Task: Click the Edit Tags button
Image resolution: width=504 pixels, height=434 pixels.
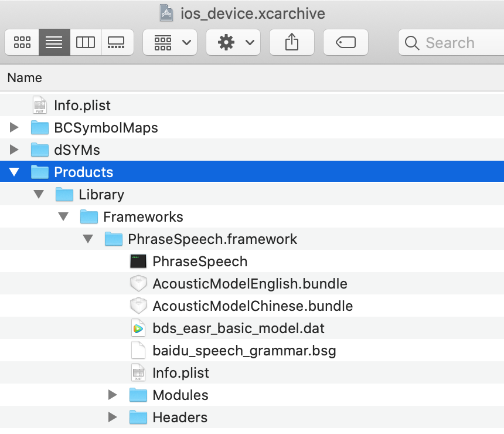Action: (346, 42)
